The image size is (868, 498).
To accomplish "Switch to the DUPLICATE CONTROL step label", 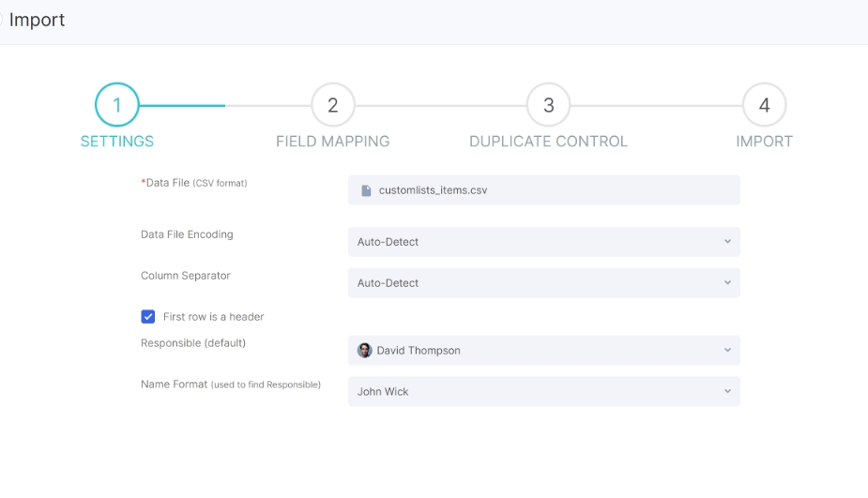I will 549,142.
